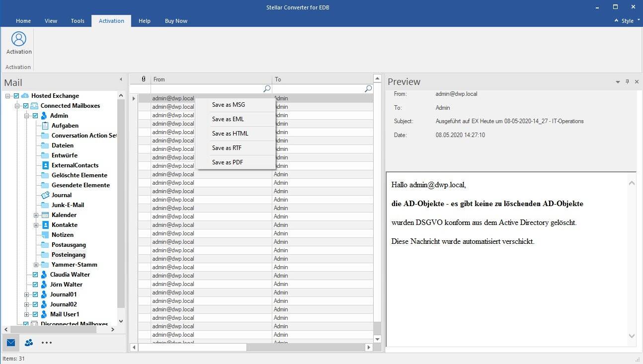The image size is (643, 364).
Task: Choose Save as MSG option
Action: 228,105
